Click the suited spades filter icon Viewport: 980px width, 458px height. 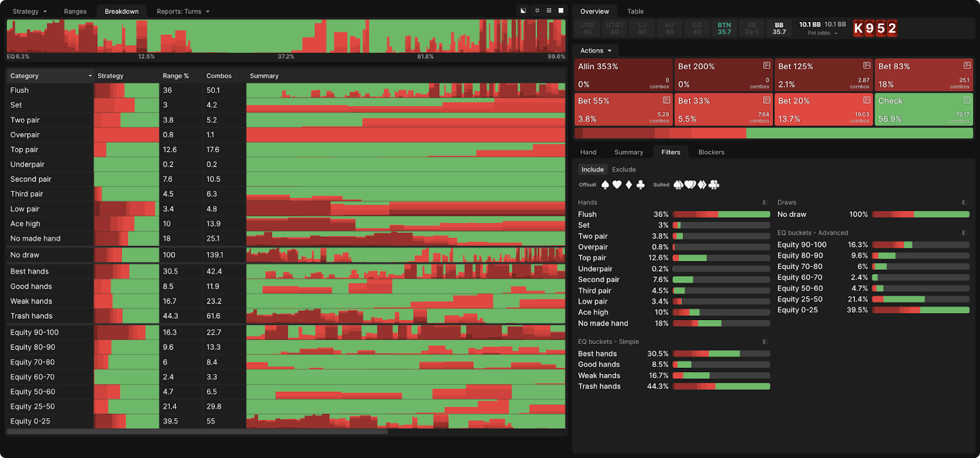tap(679, 185)
